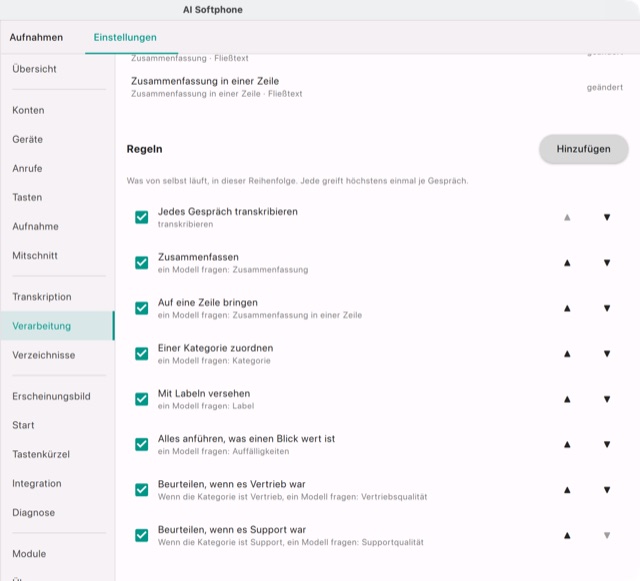Image resolution: width=640 pixels, height=581 pixels.
Task: Go to Geräte settings
Action: pos(57,139)
